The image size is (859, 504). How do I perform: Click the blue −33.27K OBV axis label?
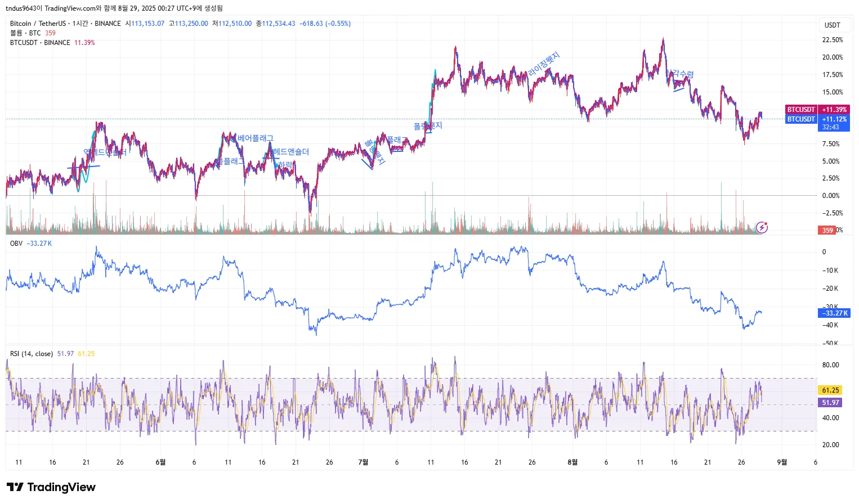tap(834, 313)
